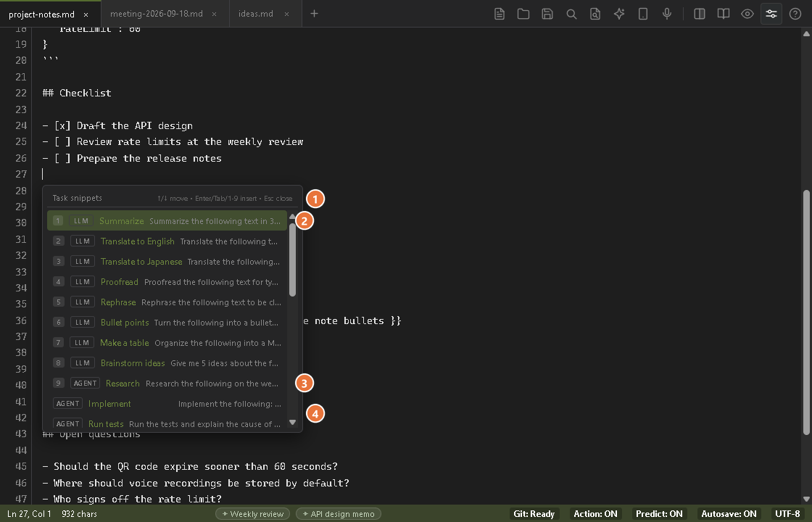
Task: Click the snippet list scroll-down arrow
Action: click(x=293, y=422)
